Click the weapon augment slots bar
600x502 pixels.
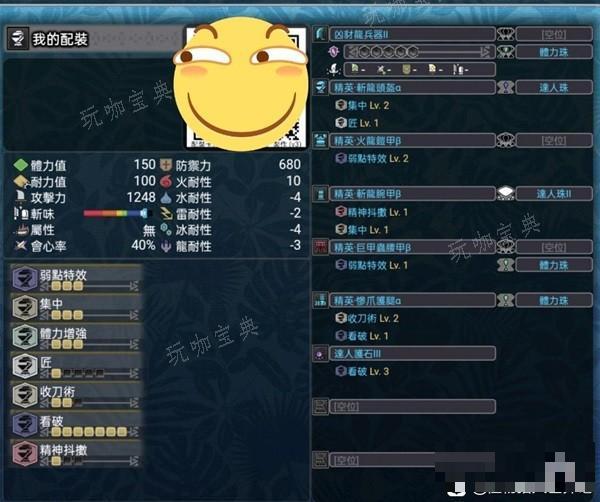click(420, 52)
